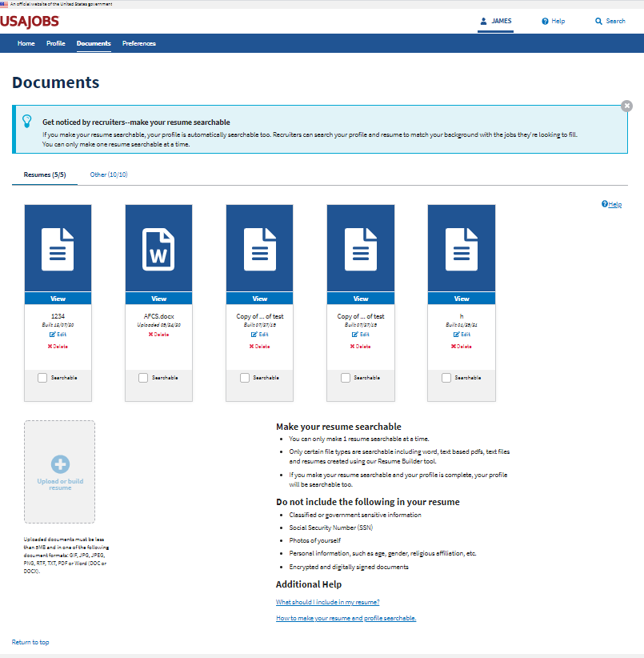Open Search with the magnifier icon
This screenshot has height=658, width=644.
tap(598, 21)
